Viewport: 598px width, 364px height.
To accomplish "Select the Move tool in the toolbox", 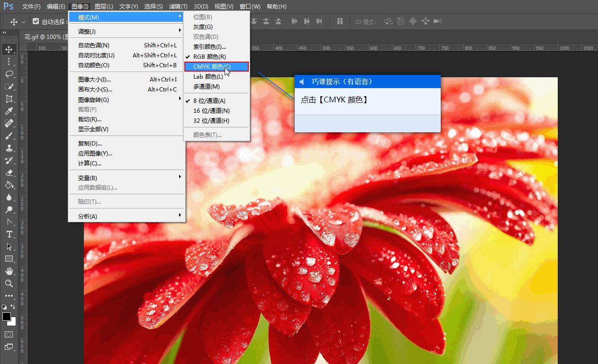I will point(9,49).
